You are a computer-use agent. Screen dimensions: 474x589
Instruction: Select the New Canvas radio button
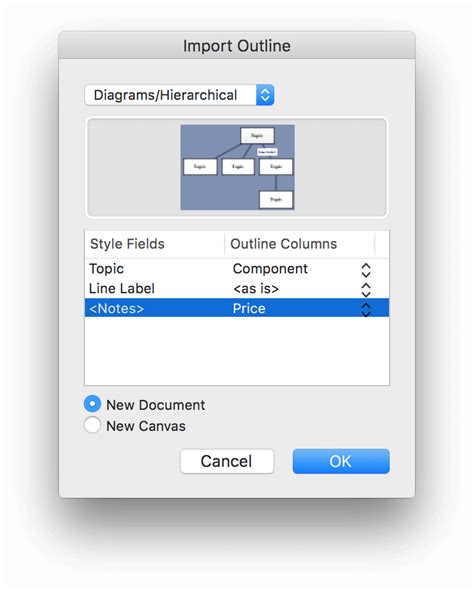92,425
